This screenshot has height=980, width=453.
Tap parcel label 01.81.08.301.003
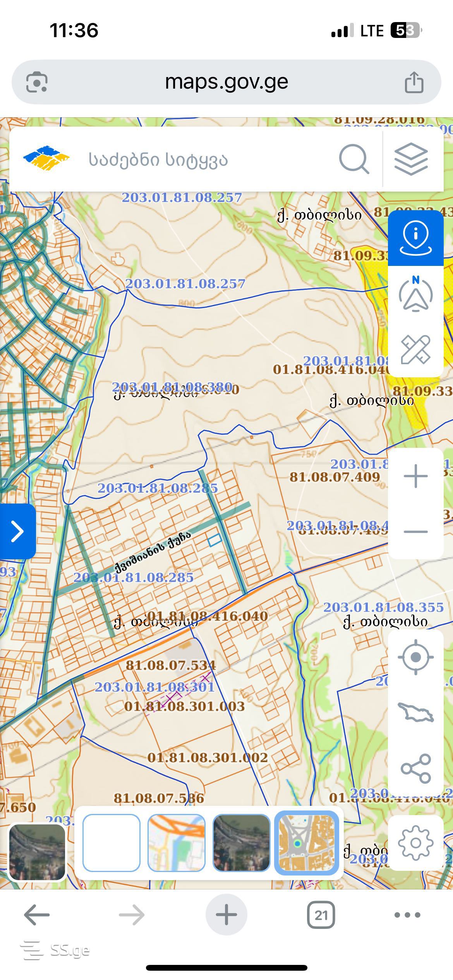point(184,706)
